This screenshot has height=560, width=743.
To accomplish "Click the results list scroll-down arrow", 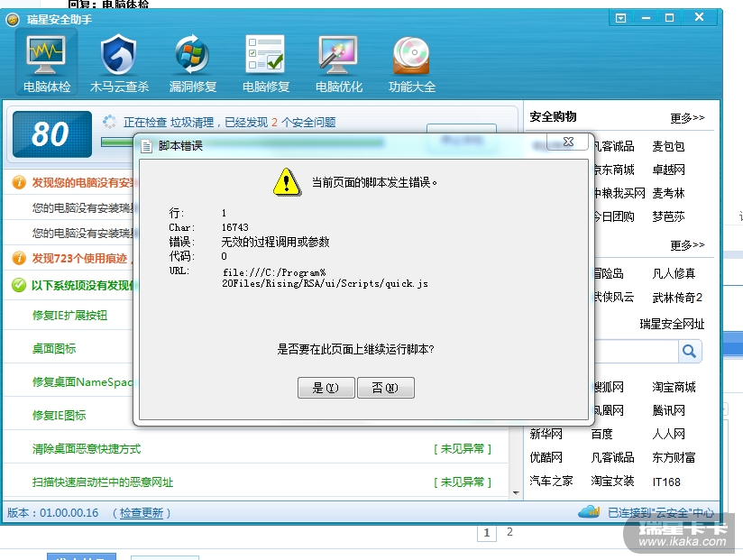I will 516,493.
